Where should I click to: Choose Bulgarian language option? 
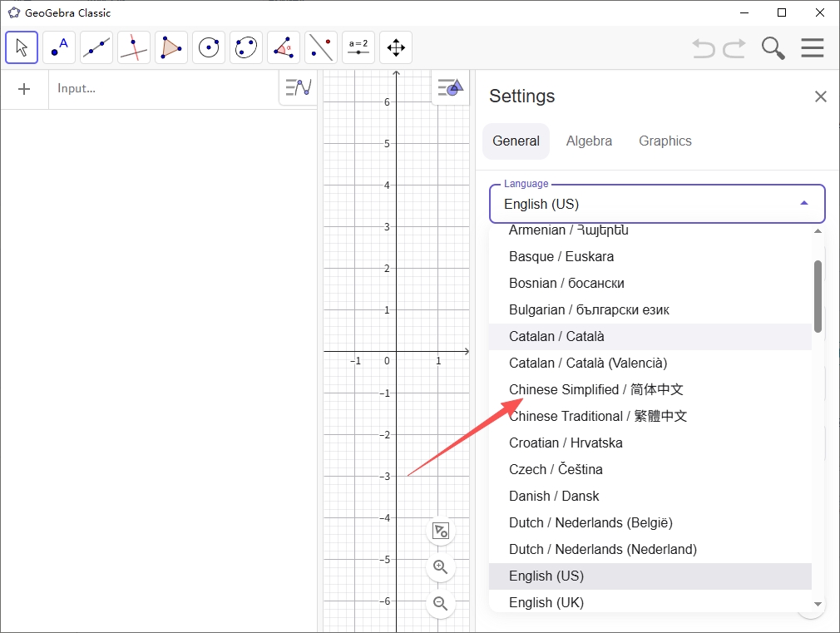click(x=650, y=309)
